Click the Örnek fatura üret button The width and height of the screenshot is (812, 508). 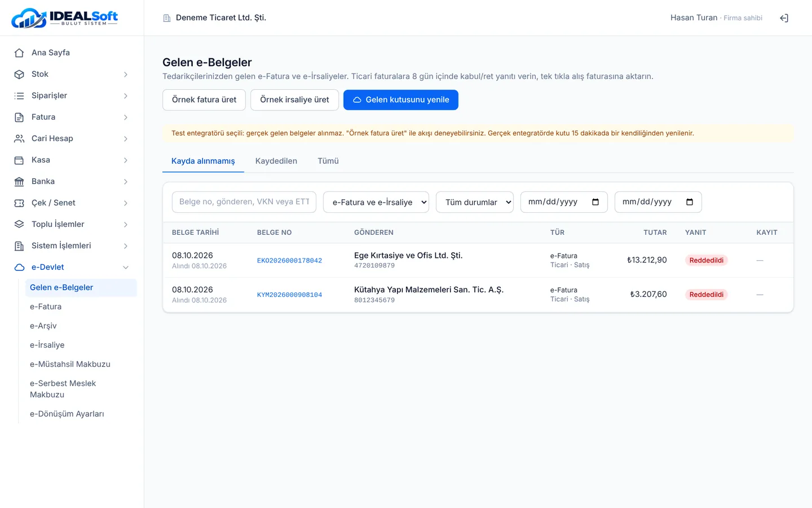pyautogui.click(x=204, y=100)
